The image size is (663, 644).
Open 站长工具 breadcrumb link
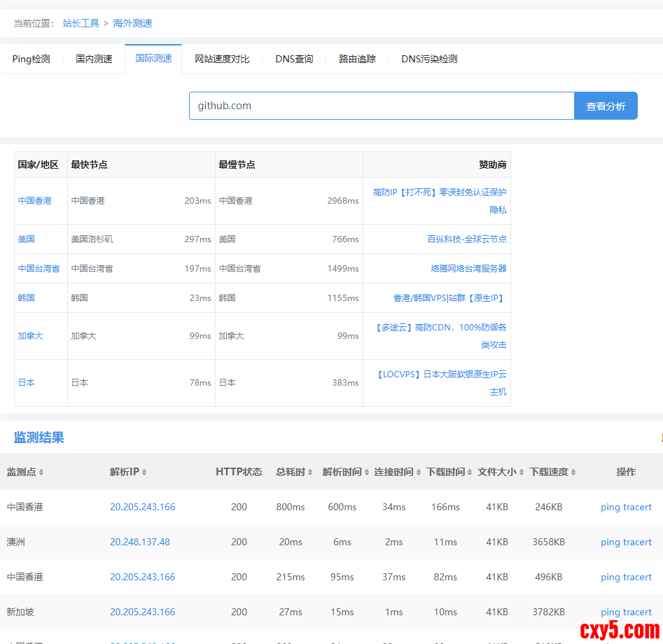coord(81,23)
